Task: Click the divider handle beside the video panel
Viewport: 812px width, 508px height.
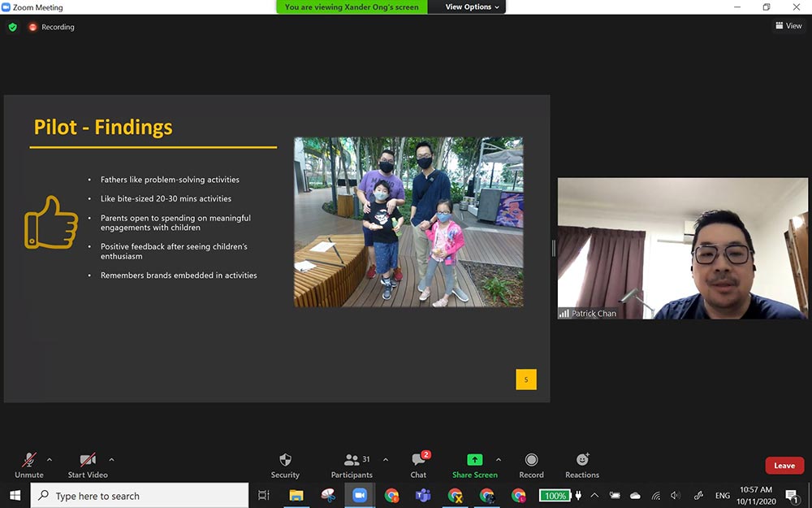Action: tap(554, 248)
